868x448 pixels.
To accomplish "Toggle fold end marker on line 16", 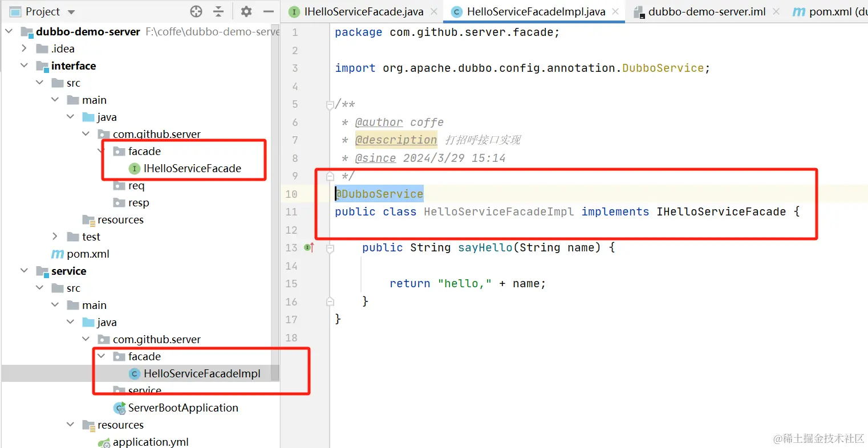I will coord(330,302).
